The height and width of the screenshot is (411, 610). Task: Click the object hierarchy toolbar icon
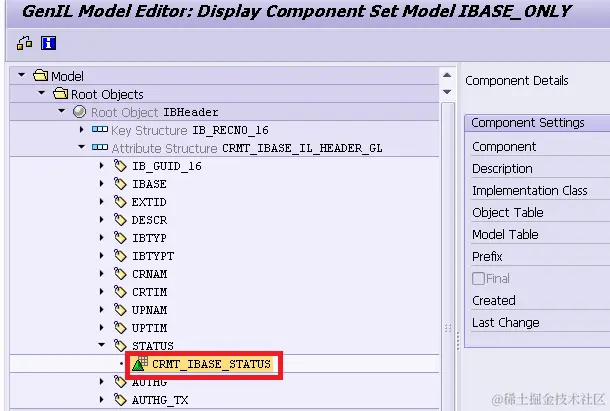(x=24, y=43)
